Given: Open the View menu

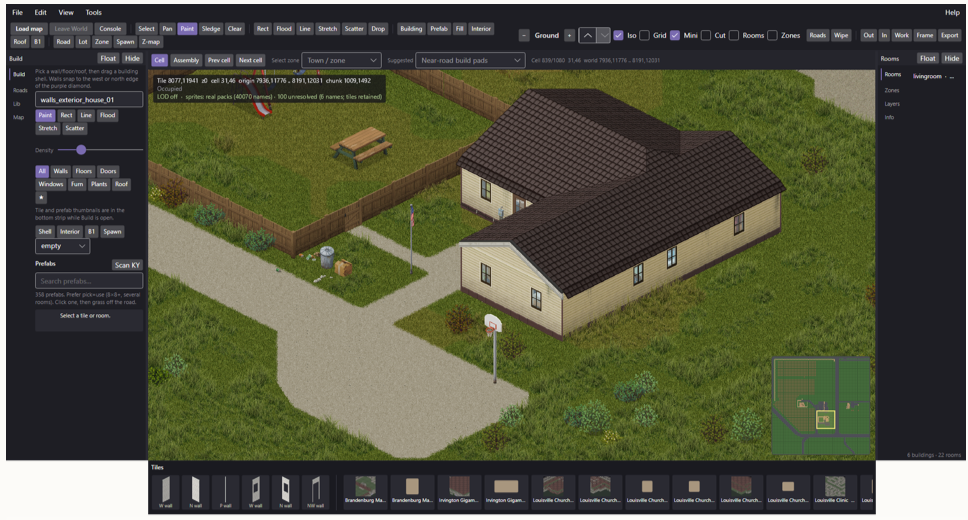Looking at the screenshot, I should [x=66, y=12].
